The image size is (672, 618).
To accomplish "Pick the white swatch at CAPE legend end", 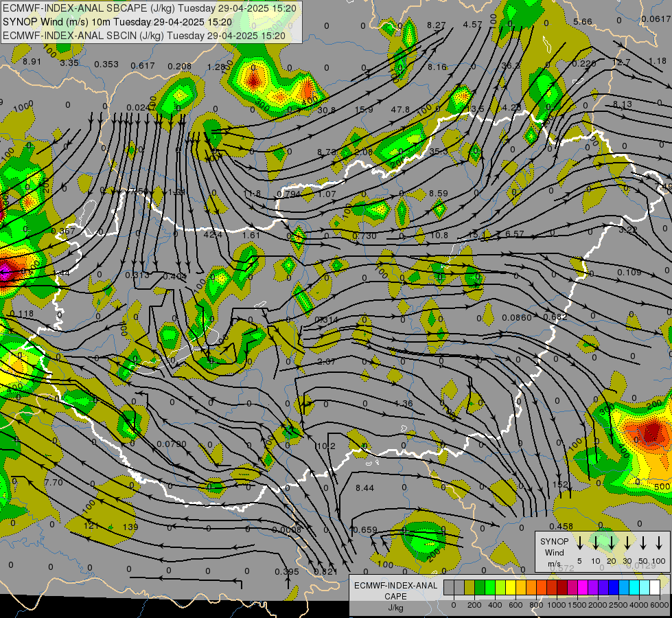I will pyautogui.click(x=654, y=588).
